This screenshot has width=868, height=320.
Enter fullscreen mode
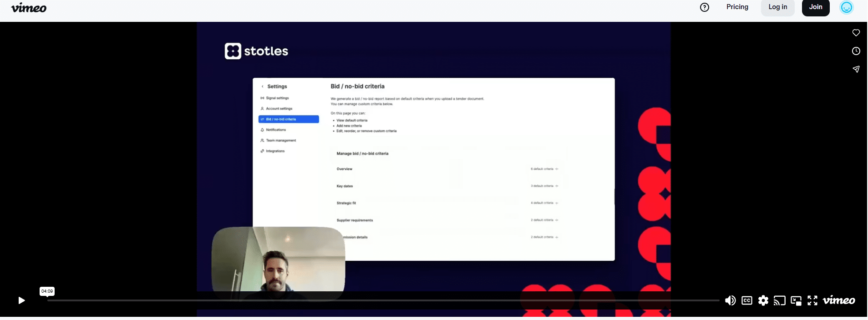pyautogui.click(x=812, y=300)
